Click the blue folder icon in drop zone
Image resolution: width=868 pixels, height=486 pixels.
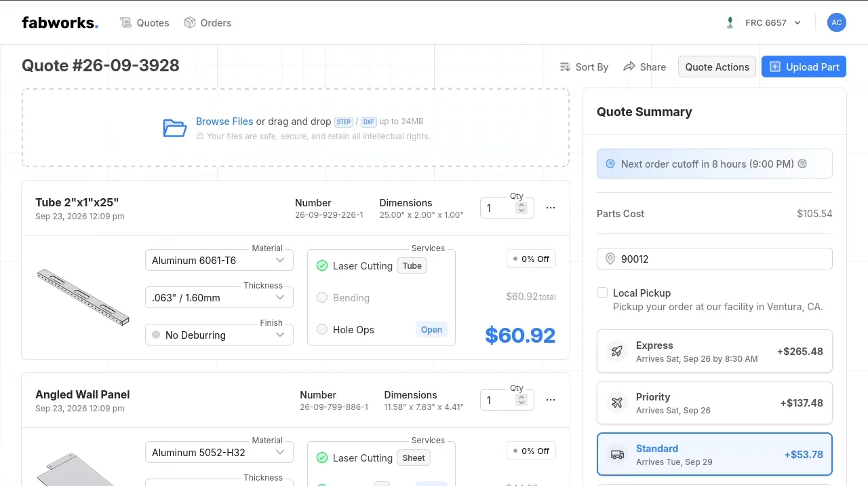coord(175,128)
